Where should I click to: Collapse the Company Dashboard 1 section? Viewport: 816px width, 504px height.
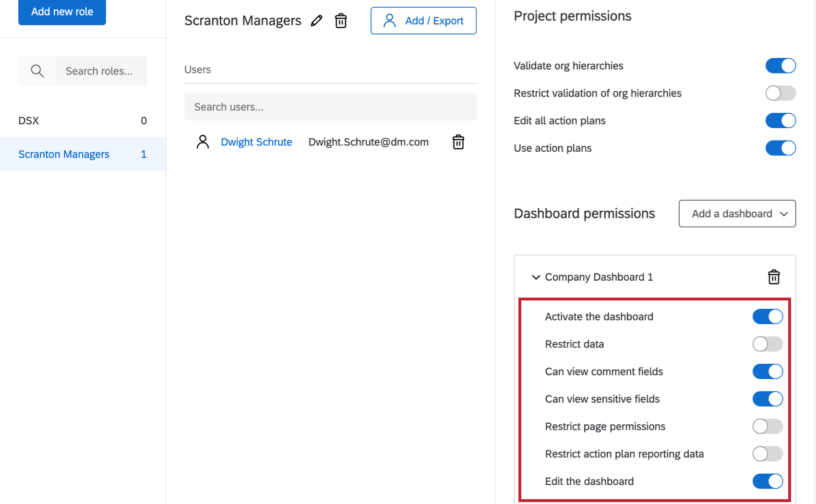click(536, 277)
